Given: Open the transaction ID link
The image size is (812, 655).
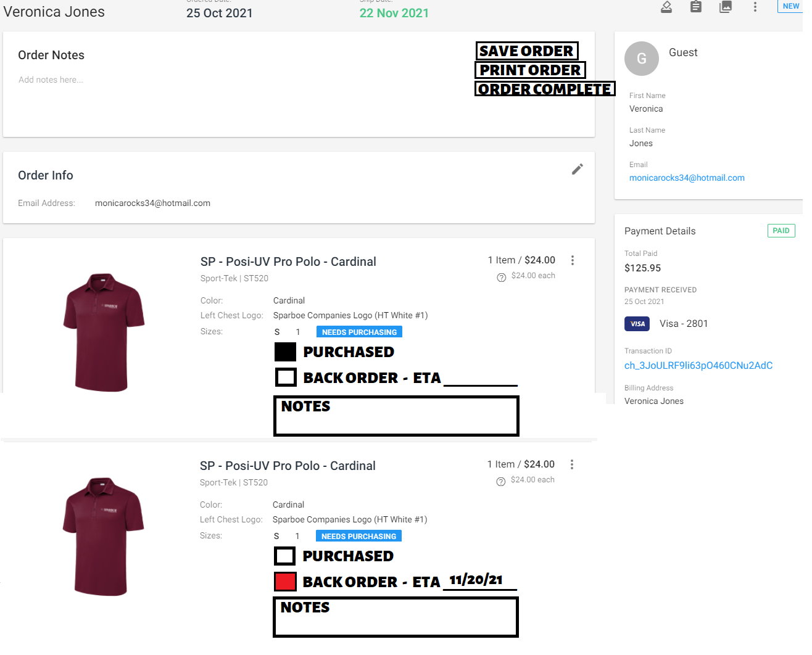Looking at the screenshot, I should coord(698,366).
